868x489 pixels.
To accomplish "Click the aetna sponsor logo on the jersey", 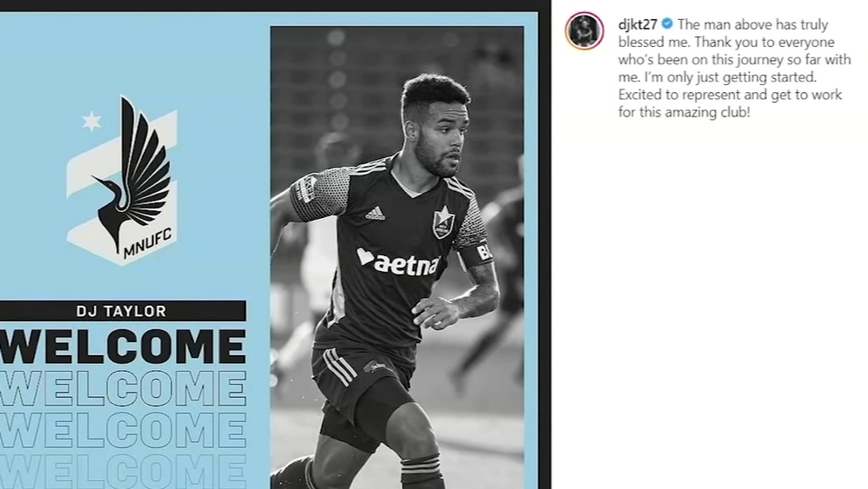I will pyautogui.click(x=398, y=262).
